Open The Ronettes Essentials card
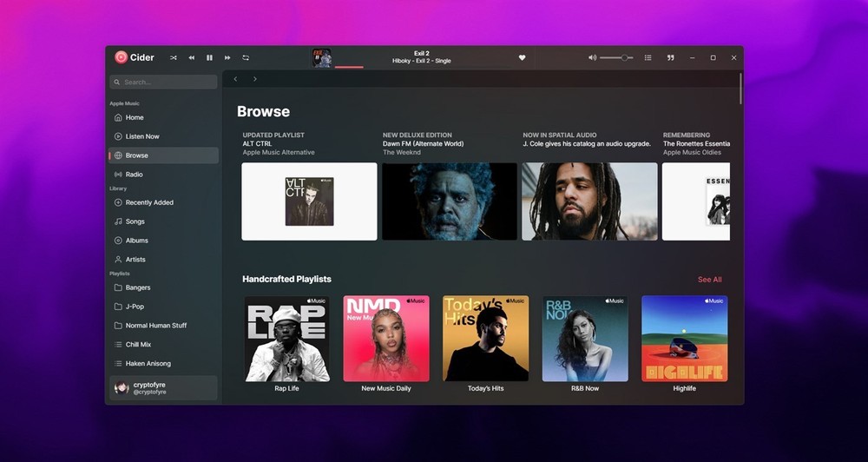 pyautogui.click(x=696, y=201)
